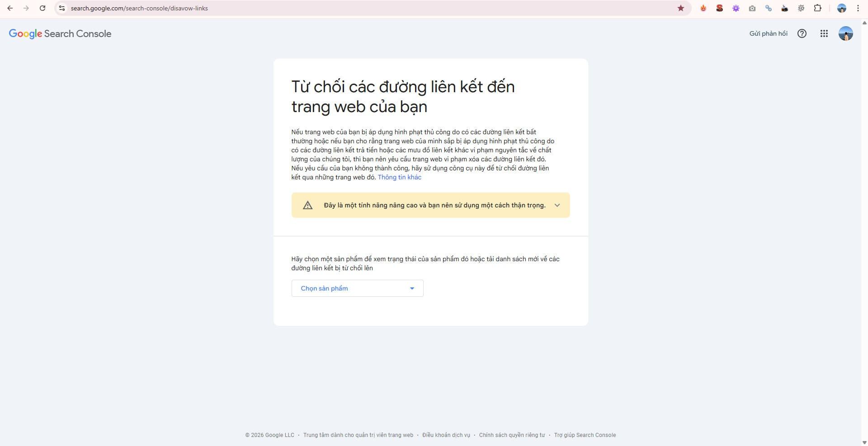Open Trợ giúp Search Console footer link
The width and height of the screenshot is (868, 446).
click(585, 435)
